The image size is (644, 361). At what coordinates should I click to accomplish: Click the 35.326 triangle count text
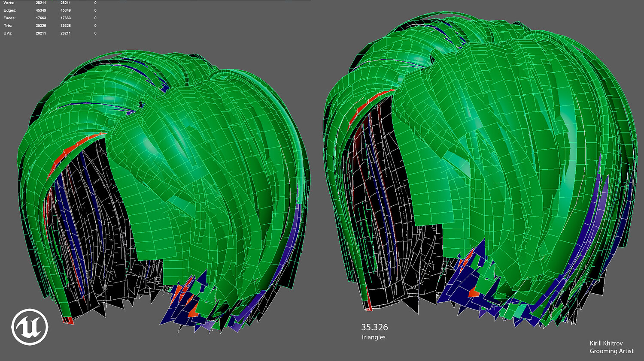coord(374,327)
